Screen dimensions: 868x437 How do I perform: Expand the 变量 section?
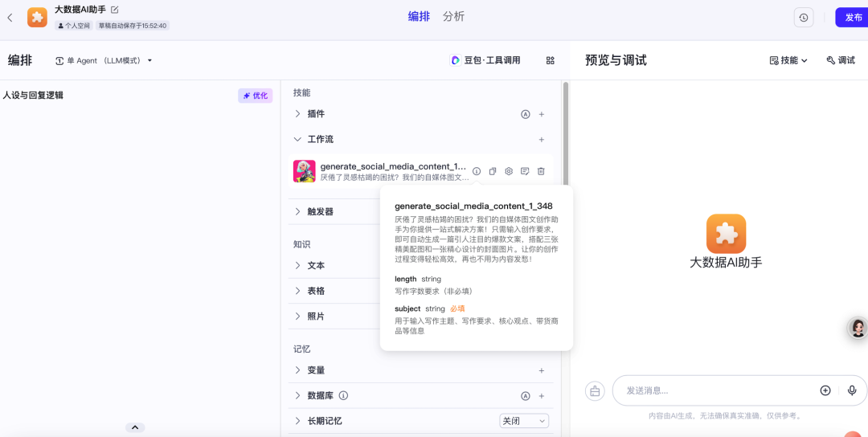[x=298, y=370]
